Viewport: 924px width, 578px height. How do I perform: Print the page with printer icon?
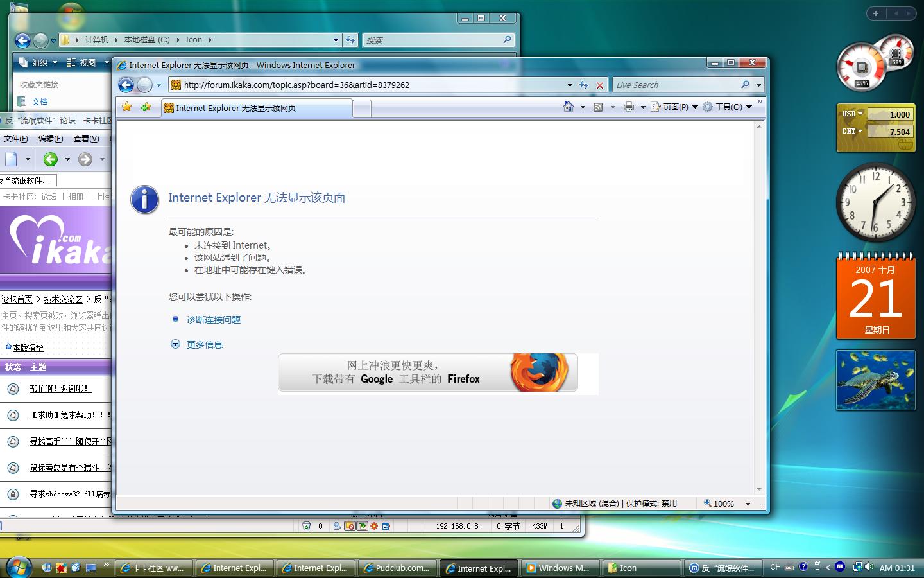pos(629,107)
